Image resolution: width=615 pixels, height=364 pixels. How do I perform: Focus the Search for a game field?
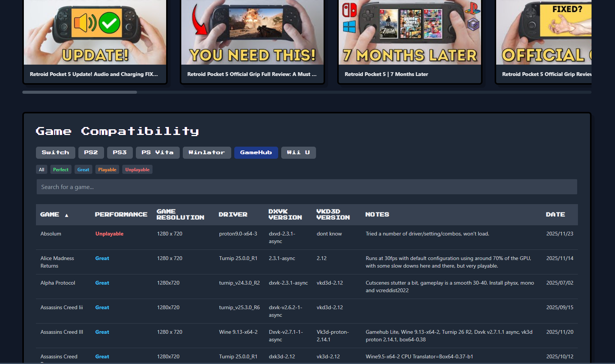click(307, 187)
